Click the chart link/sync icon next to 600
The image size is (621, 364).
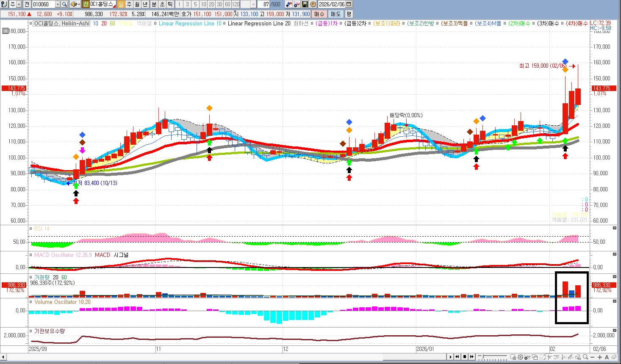coord(288,4)
